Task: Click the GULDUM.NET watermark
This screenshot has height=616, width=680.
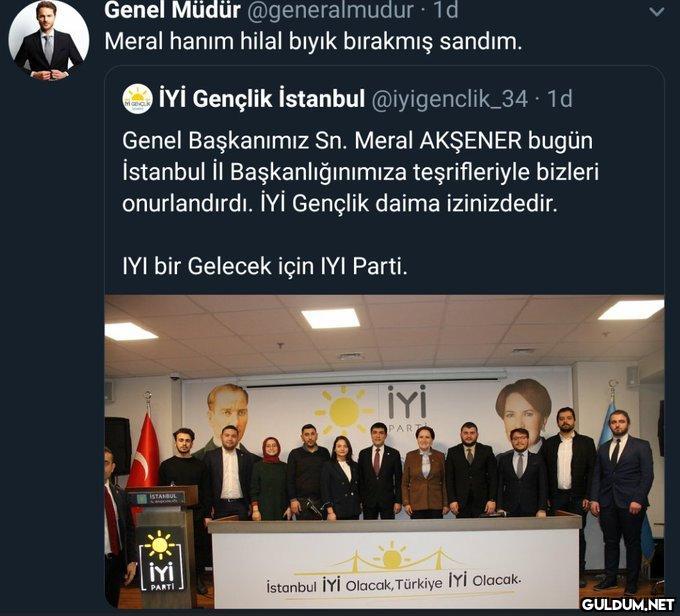Action: 628,604
